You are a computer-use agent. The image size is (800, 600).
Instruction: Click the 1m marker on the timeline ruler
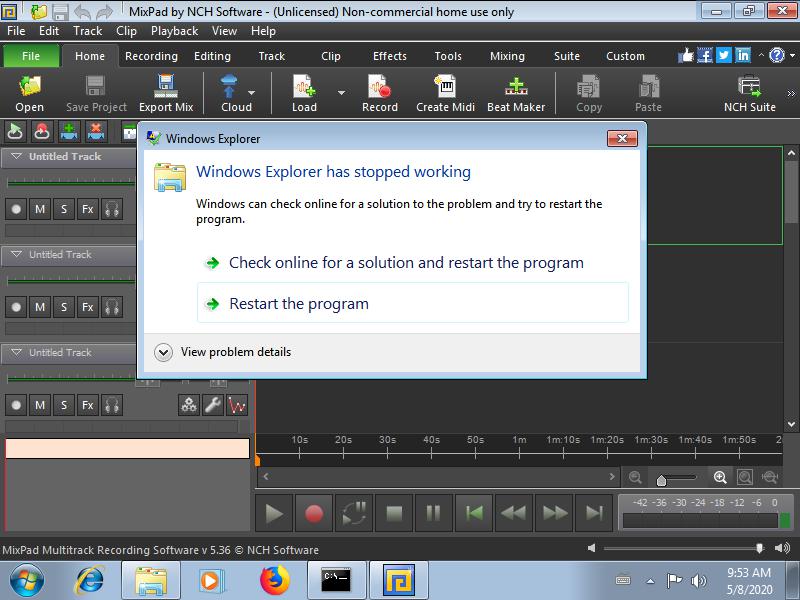[519, 440]
